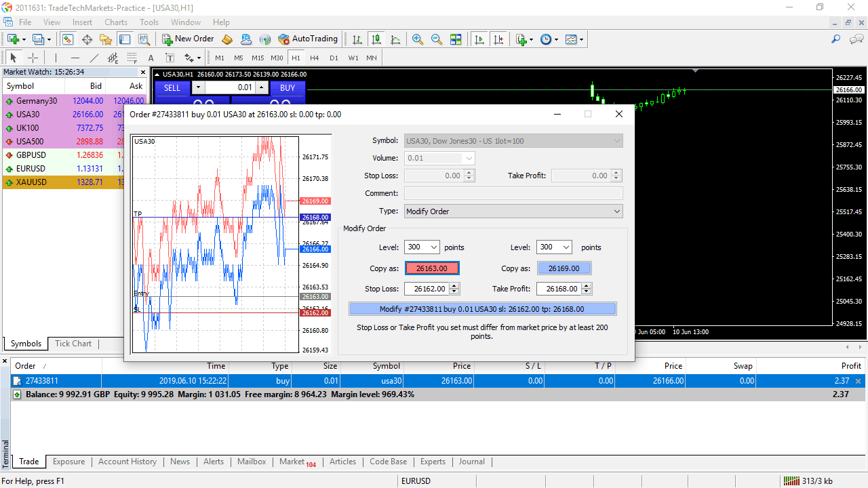Select the Crosshair cursor tool
The height and width of the screenshot is (488, 868).
coord(33,58)
